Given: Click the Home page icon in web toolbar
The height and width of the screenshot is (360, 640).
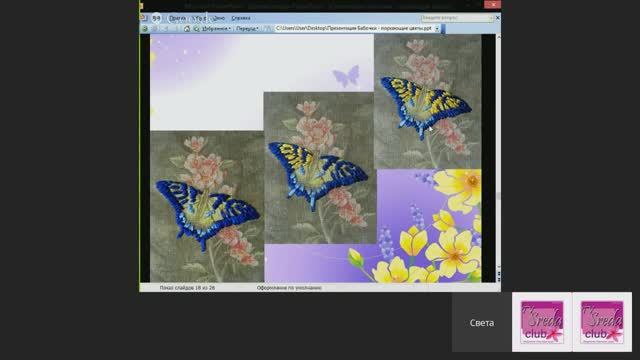Looking at the screenshot, I should pyautogui.click(x=187, y=29).
